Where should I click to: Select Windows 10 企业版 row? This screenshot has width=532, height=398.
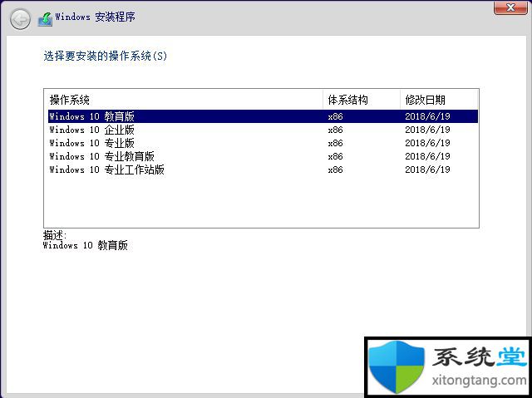coord(263,130)
